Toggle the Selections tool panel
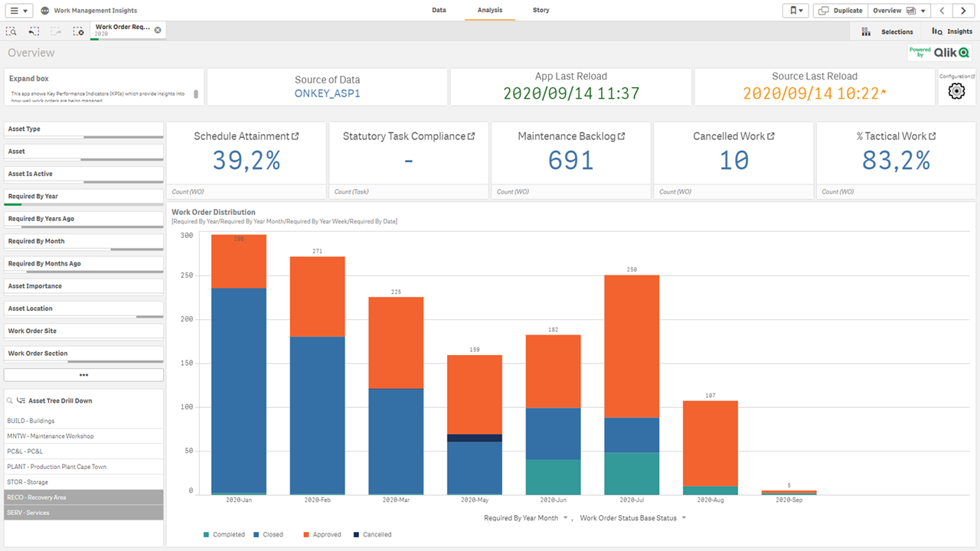980x551 pixels. [x=887, y=31]
